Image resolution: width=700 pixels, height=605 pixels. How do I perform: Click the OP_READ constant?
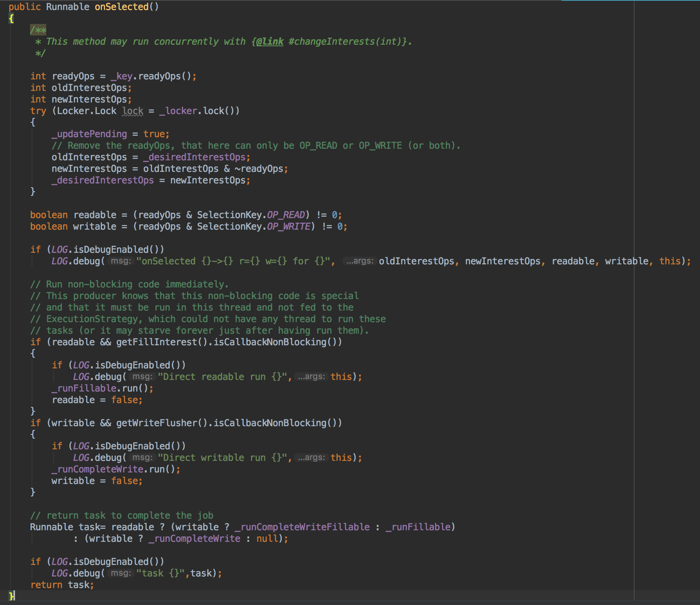pos(286,215)
